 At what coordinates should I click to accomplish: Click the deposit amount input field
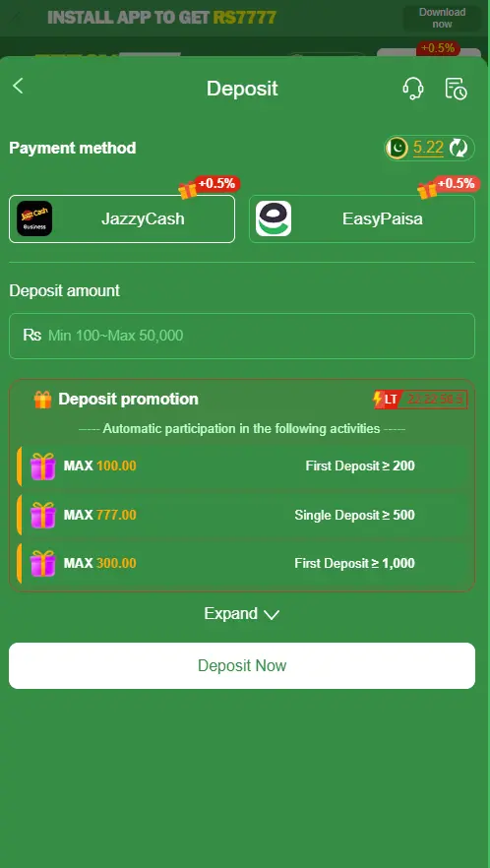(x=242, y=336)
